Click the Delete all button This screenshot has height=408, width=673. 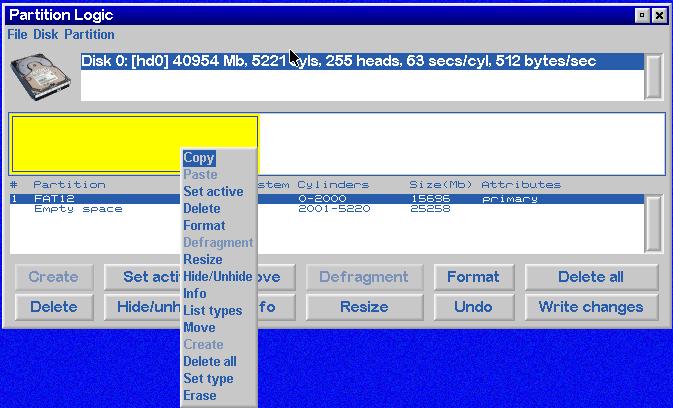[591, 277]
